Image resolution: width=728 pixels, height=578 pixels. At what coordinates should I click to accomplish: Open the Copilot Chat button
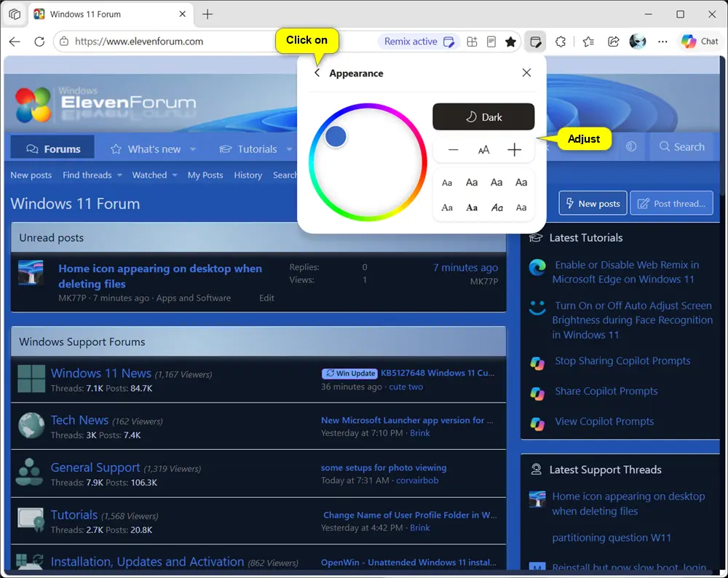tap(700, 41)
